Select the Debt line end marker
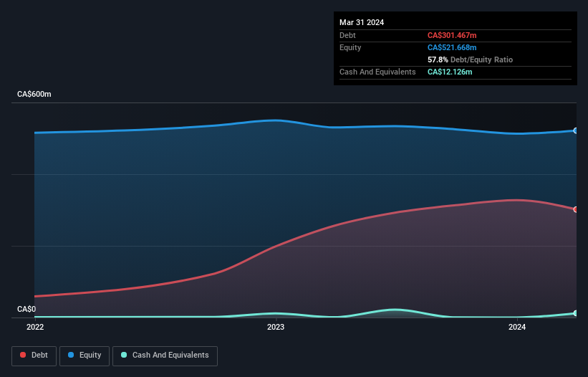 pyautogui.click(x=576, y=209)
